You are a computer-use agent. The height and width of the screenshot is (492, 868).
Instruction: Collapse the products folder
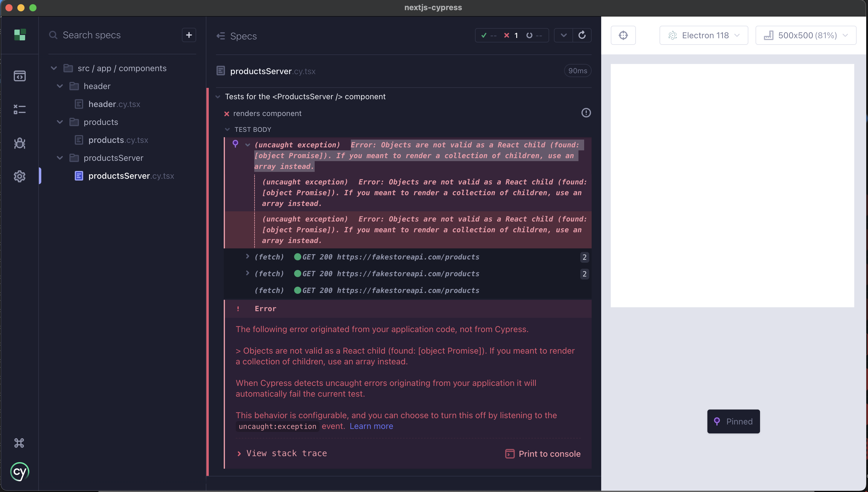click(60, 122)
